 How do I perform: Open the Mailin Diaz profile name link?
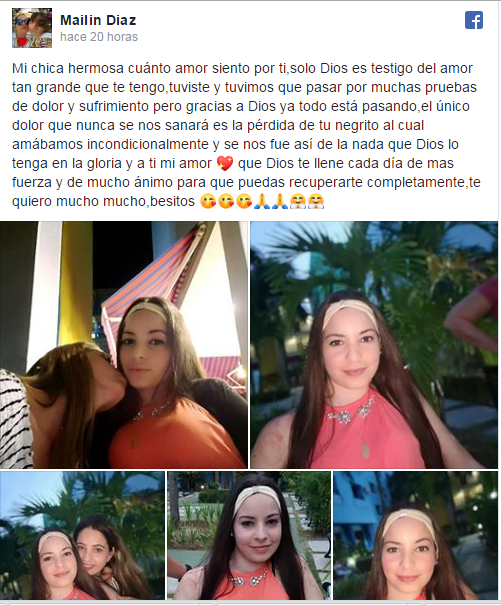(x=98, y=20)
